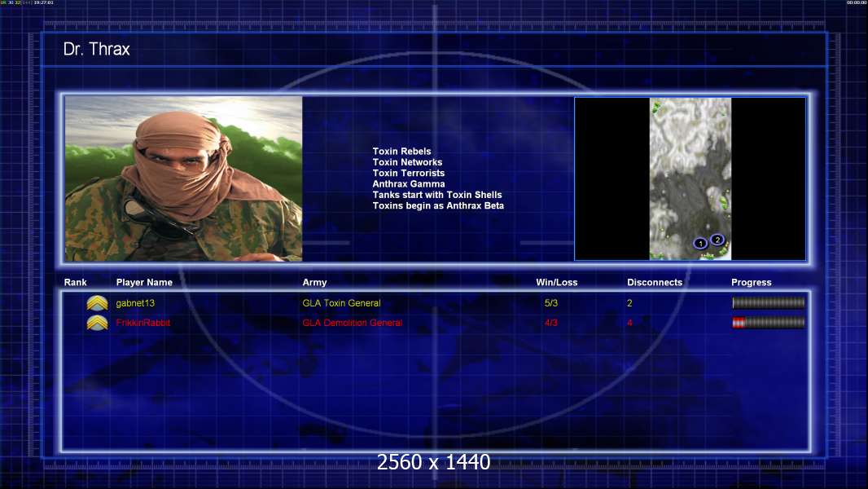
Task: Click the Toxin Networks line
Action: (x=407, y=162)
